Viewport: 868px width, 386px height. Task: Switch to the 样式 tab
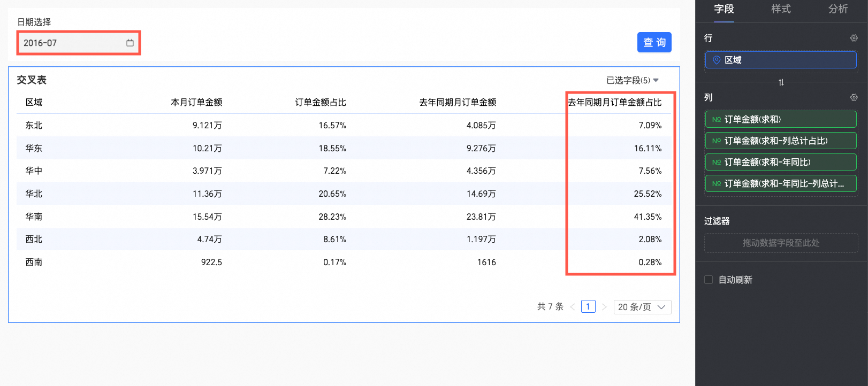point(781,9)
